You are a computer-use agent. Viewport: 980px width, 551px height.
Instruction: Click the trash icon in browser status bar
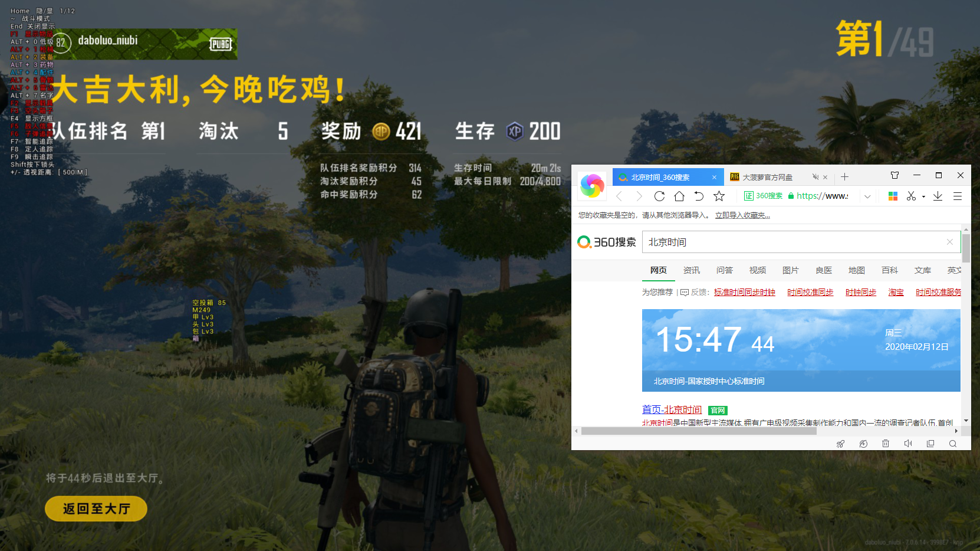tap(886, 444)
